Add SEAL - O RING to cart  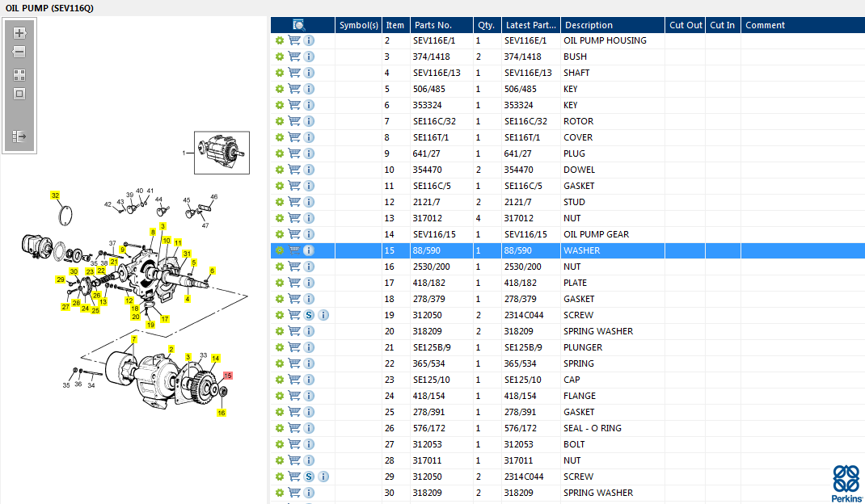tap(294, 427)
